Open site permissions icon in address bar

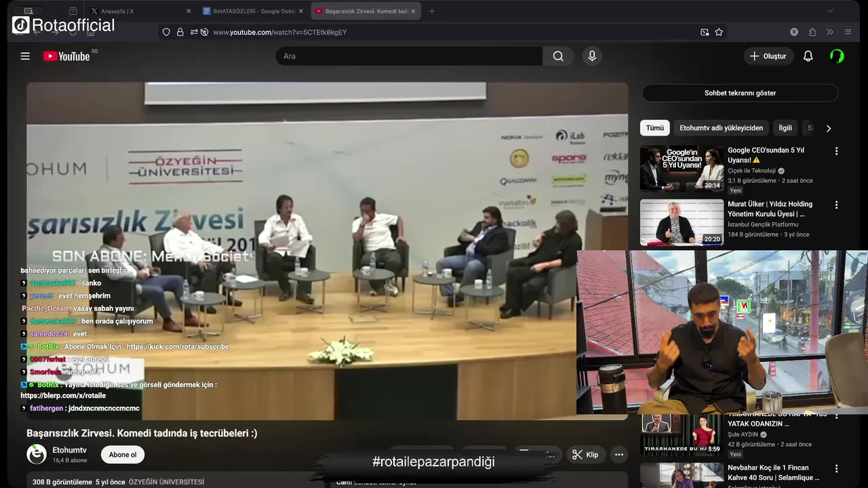194,32
